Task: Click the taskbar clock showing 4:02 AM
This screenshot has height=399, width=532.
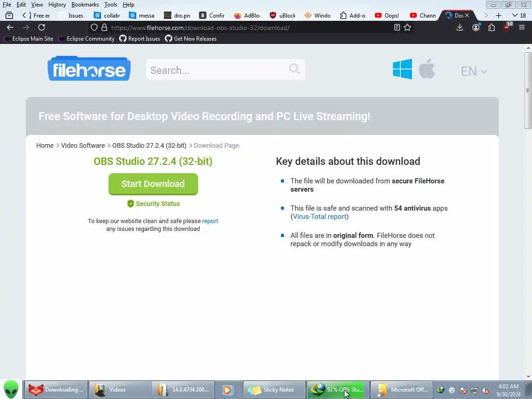Action: point(508,390)
